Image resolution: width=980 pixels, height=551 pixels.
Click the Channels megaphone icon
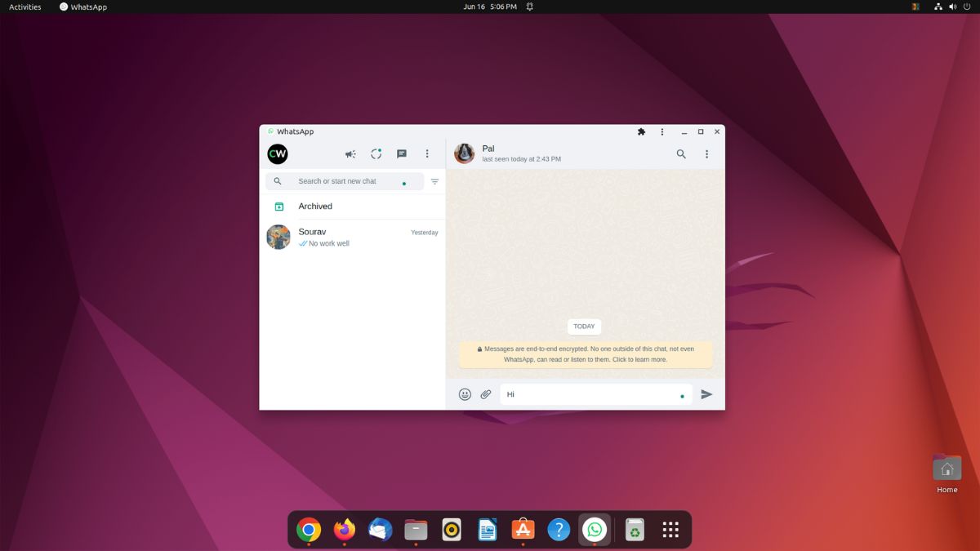(350, 153)
